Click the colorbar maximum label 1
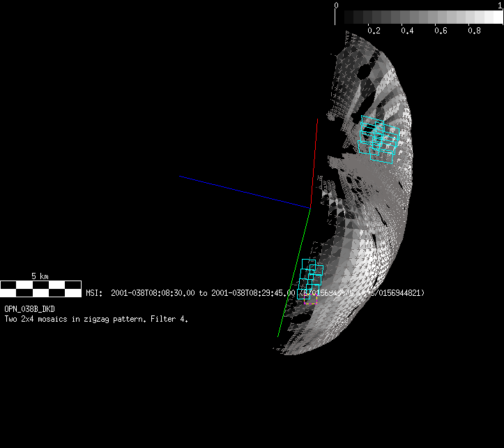This screenshot has width=504, height=448. pos(500,5)
